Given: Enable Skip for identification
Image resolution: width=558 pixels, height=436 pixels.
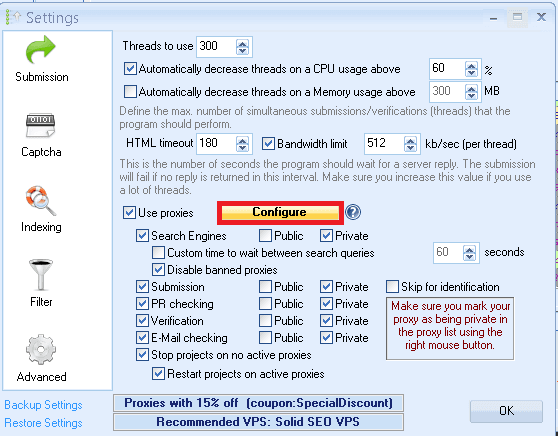Looking at the screenshot, I should [x=392, y=287].
